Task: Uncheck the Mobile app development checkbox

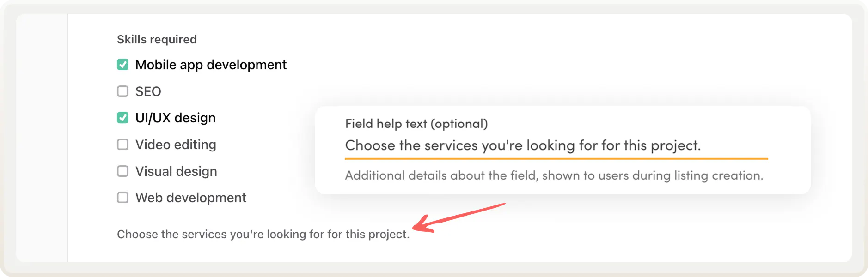Action: tap(122, 65)
